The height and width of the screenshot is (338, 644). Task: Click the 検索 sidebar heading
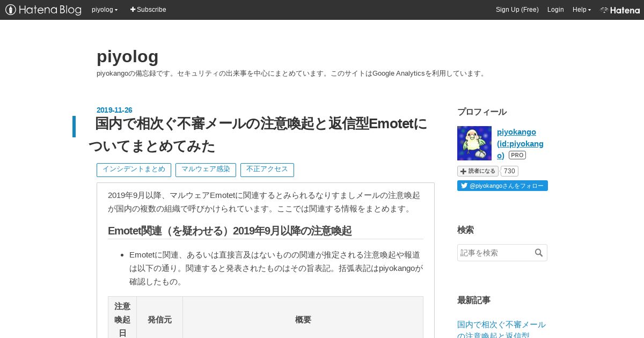click(x=465, y=230)
